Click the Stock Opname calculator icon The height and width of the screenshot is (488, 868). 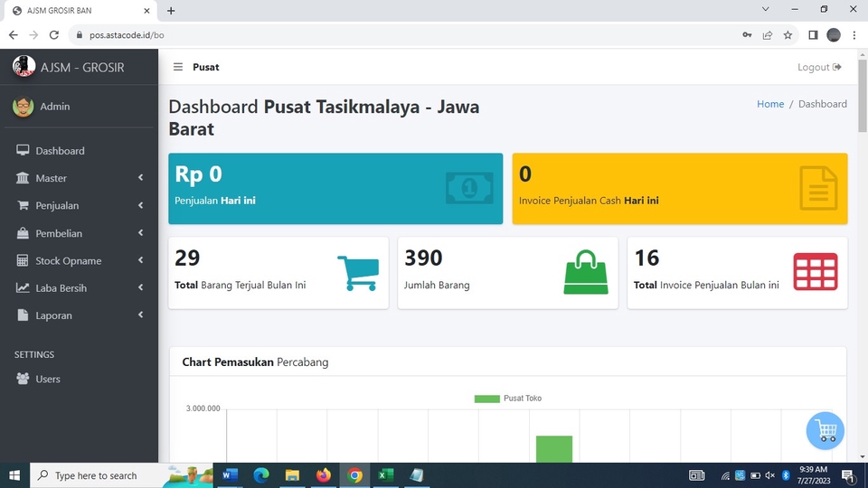click(x=22, y=260)
